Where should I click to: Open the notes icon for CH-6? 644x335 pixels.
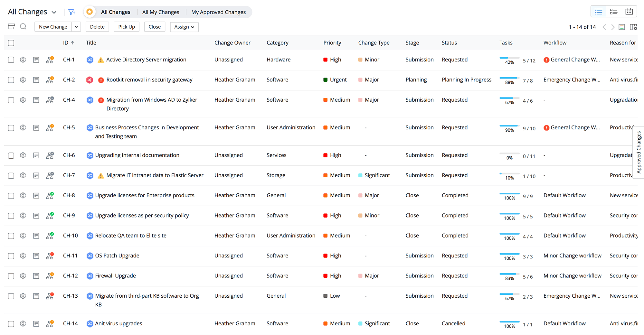click(36, 155)
